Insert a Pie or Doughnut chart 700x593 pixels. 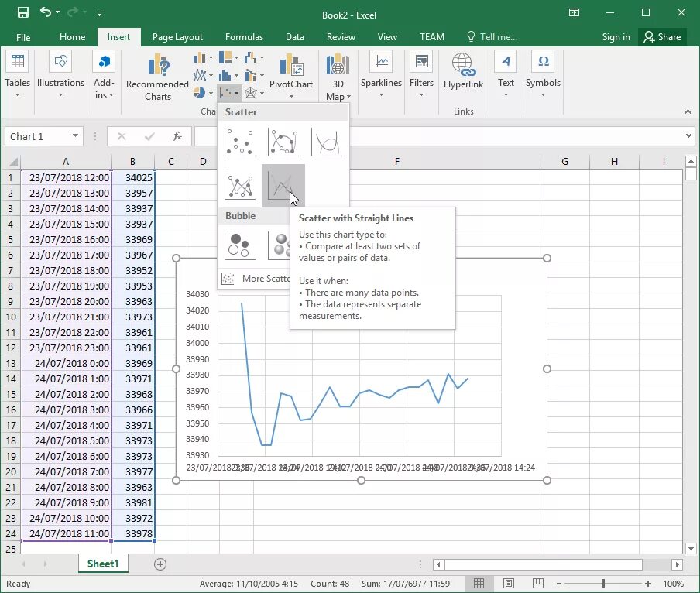click(200, 93)
